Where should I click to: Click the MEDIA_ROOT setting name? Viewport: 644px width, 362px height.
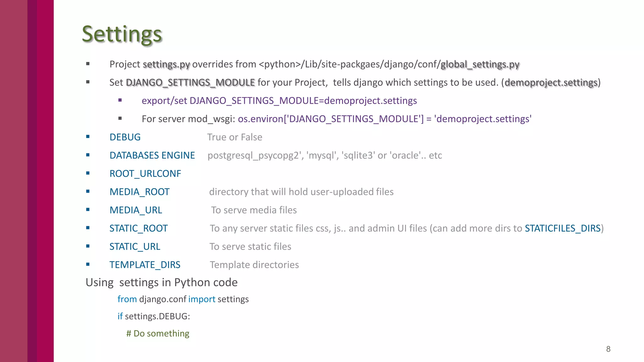pyautogui.click(x=140, y=192)
